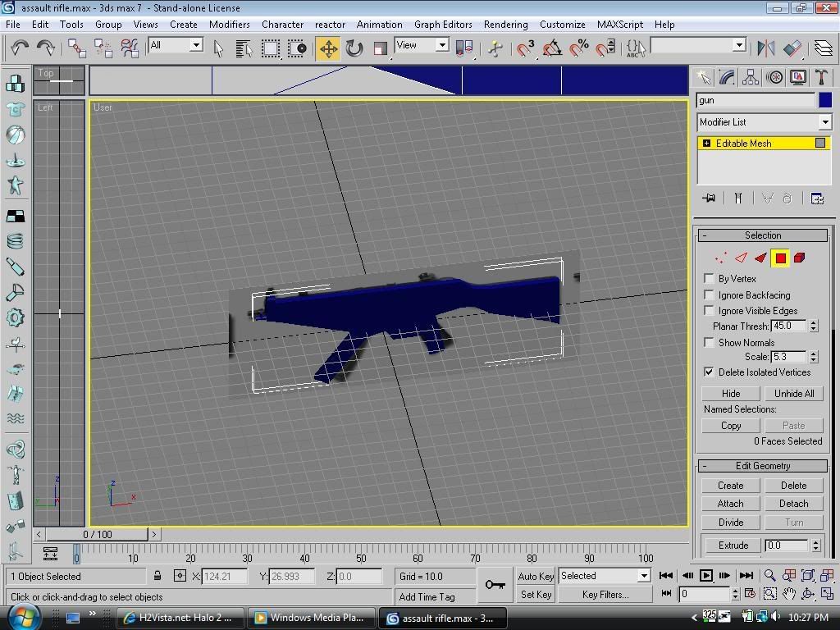Expand the Modifier List dropdown
The height and width of the screenshot is (630, 840).
[x=825, y=122]
